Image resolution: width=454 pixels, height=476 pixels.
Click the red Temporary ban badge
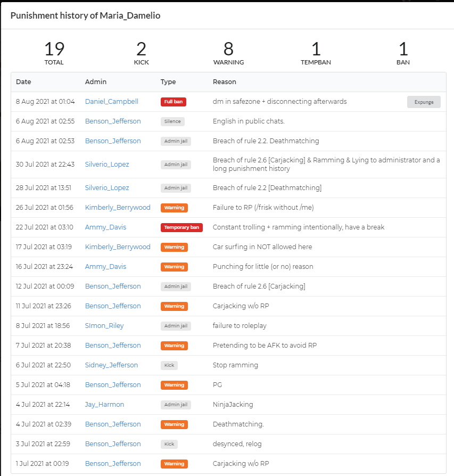click(181, 227)
